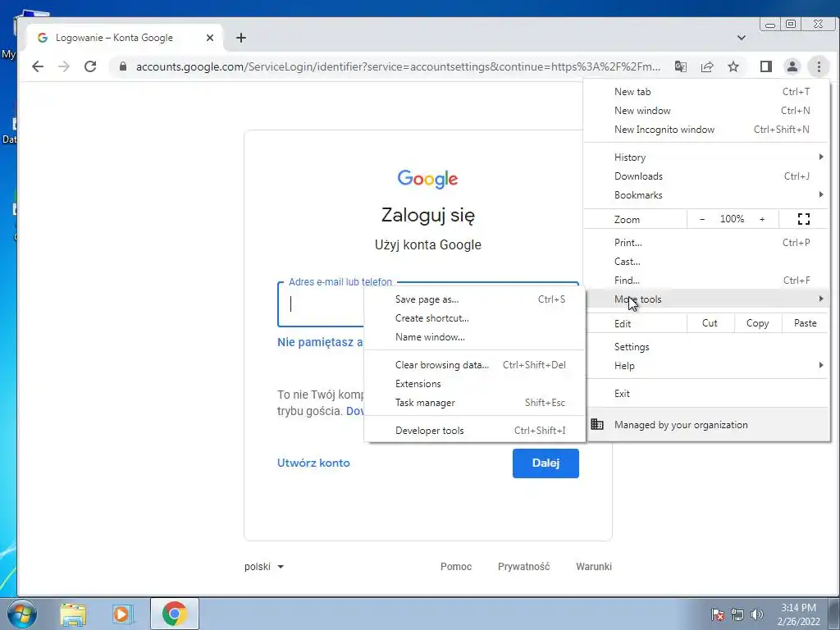Reload the current page

90,66
